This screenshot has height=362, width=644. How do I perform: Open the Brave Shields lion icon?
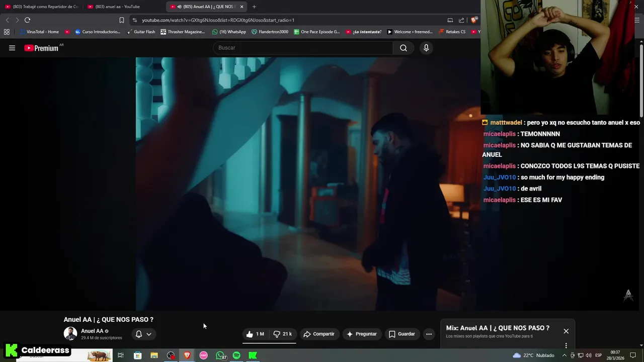(474, 20)
